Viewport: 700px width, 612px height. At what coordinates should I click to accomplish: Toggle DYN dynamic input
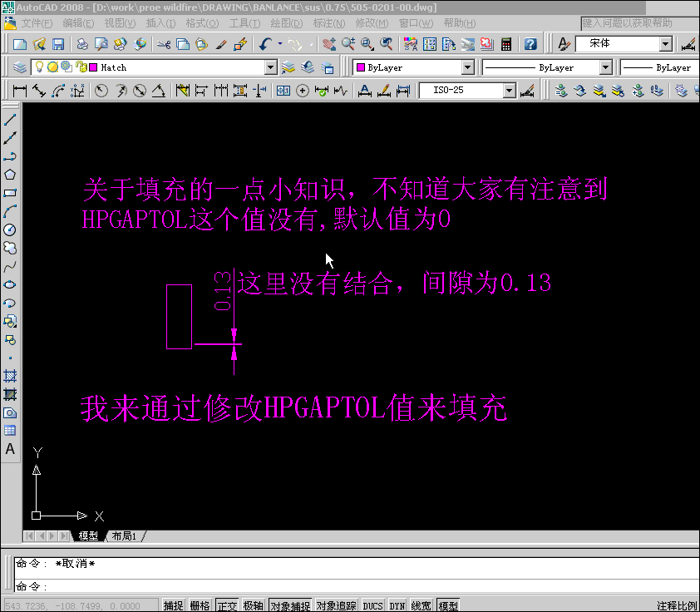tap(397, 605)
